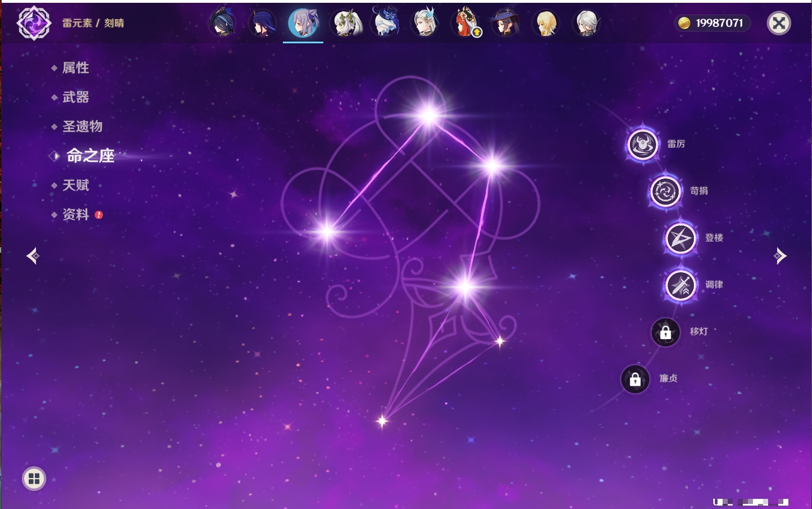Viewport: 812px width, 509px height.
Task: Open the locked 移灯 constellation node
Action: pos(665,332)
